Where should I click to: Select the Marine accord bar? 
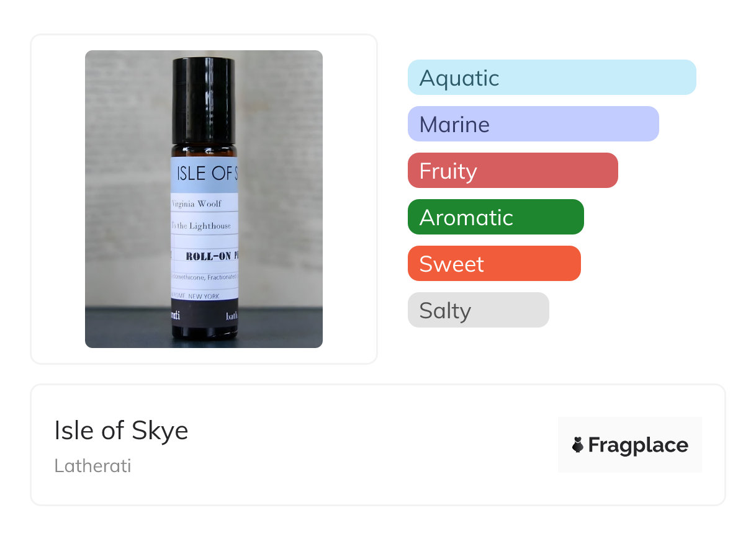click(533, 124)
